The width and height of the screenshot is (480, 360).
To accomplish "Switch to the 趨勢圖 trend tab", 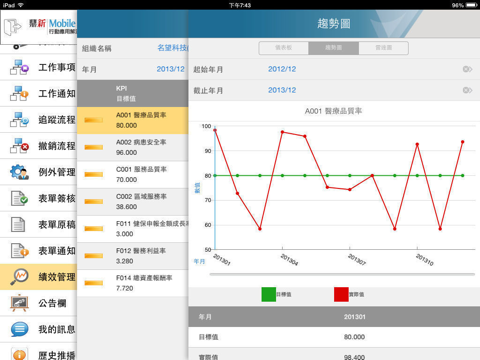I will tap(334, 48).
